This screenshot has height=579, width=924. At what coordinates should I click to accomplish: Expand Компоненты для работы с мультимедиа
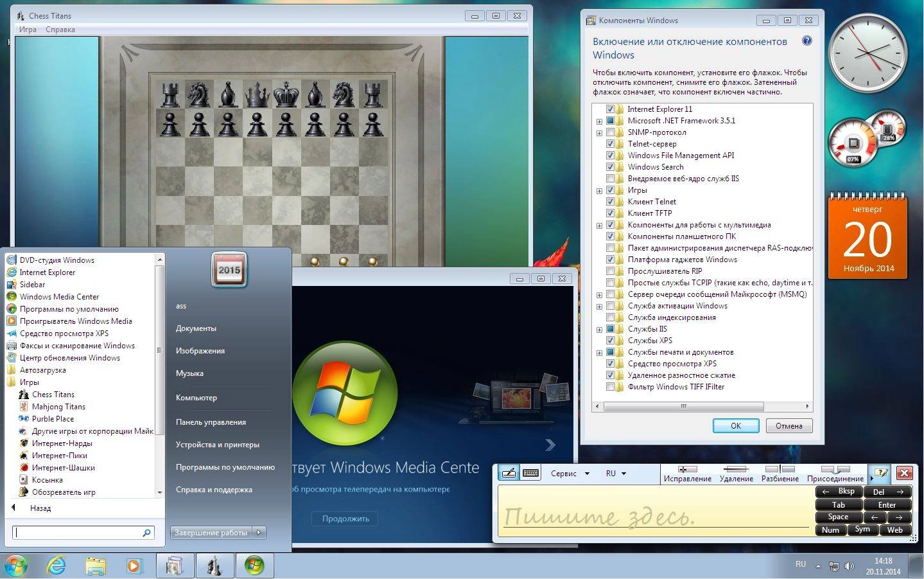click(x=599, y=226)
